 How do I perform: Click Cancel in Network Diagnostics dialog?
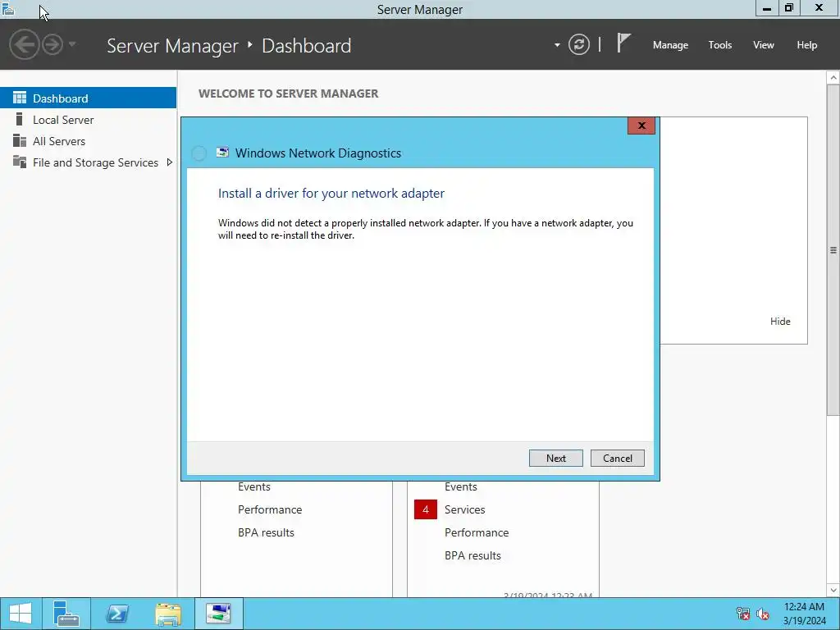point(617,458)
